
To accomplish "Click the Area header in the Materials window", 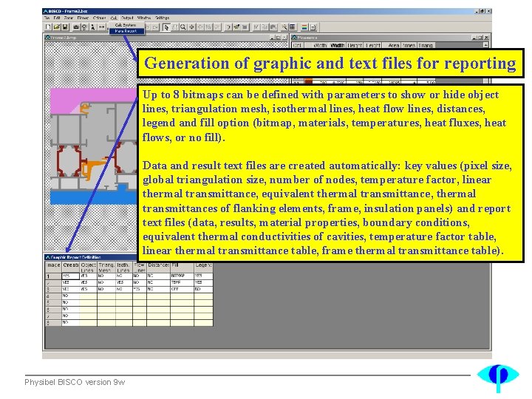I will click(393, 45).
